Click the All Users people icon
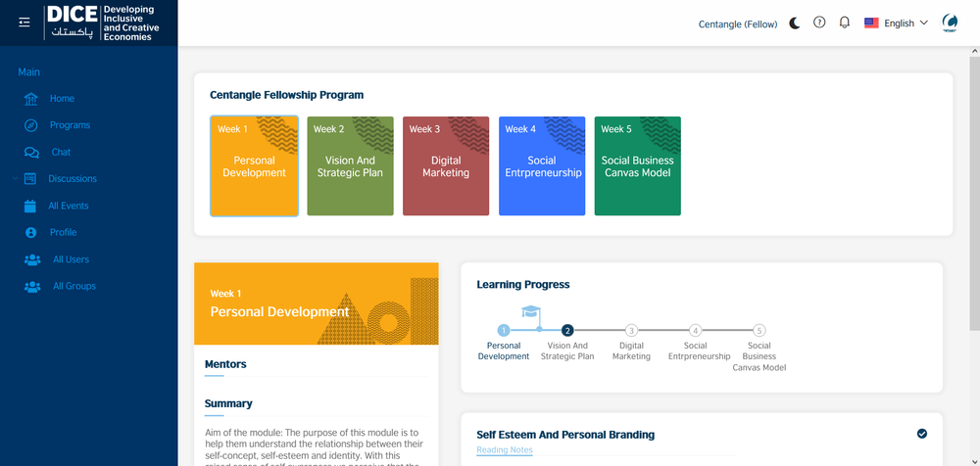The width and height of the screenshot is (980, 466). pos(32,259)
